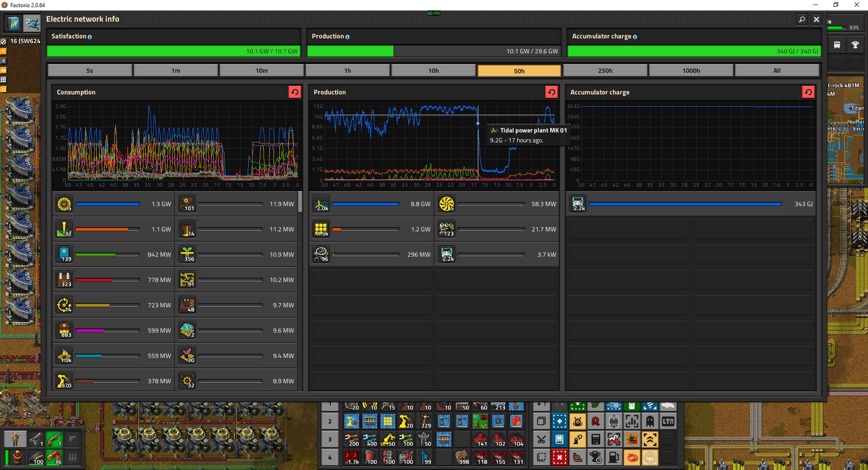868x470 pixels.
Task: Click the character slot at bottom left
Action: [x=15, y=439]
